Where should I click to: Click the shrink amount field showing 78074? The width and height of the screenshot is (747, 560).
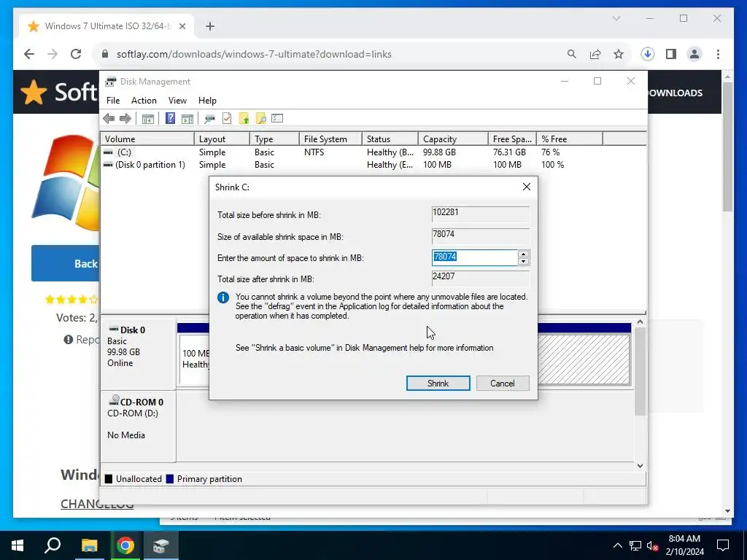pyautogui.click(x=474, y=257)
